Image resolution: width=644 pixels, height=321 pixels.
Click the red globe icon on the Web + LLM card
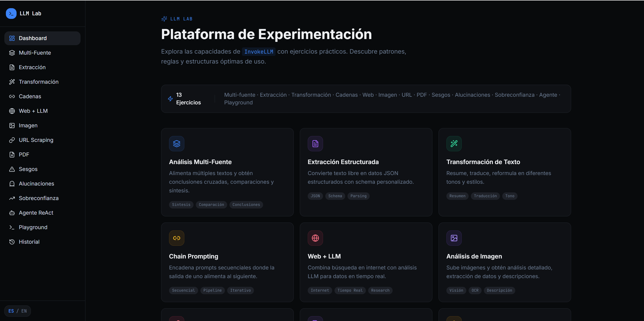click(315, 238)
